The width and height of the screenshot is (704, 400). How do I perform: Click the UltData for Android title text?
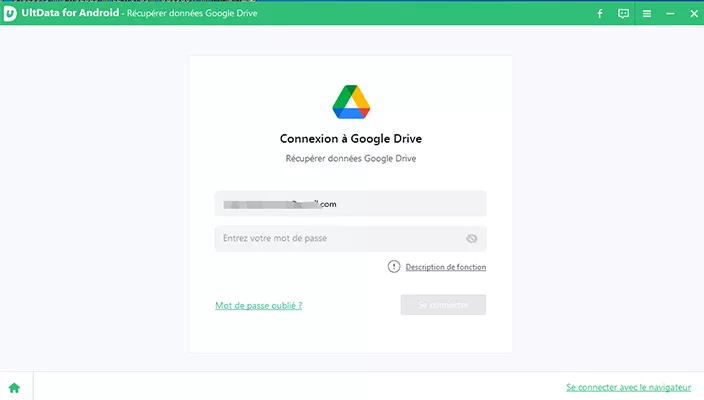pos(70,13)
